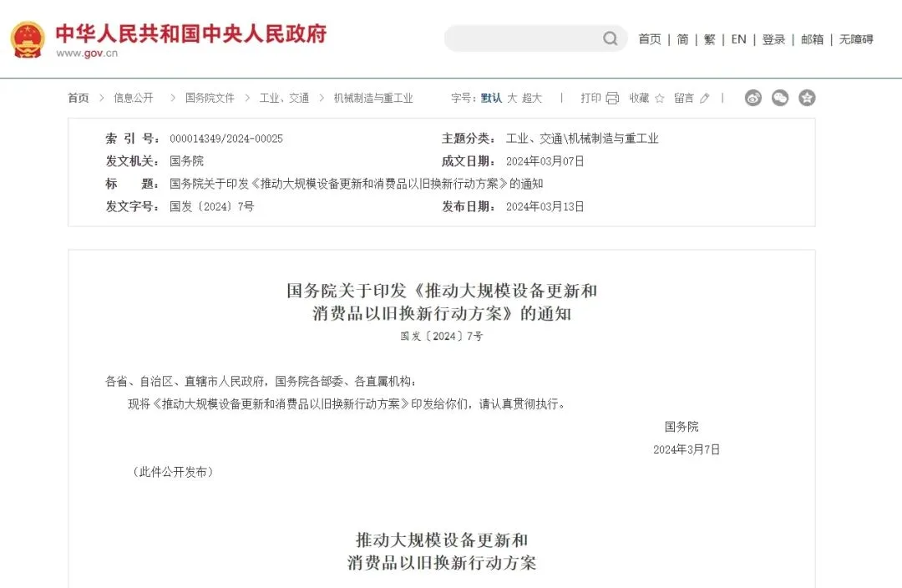The width and height of the screenshot is (902, 588).
Task: Open 国务院文件 breadcrumb link
Action: [x=210, y=98]
